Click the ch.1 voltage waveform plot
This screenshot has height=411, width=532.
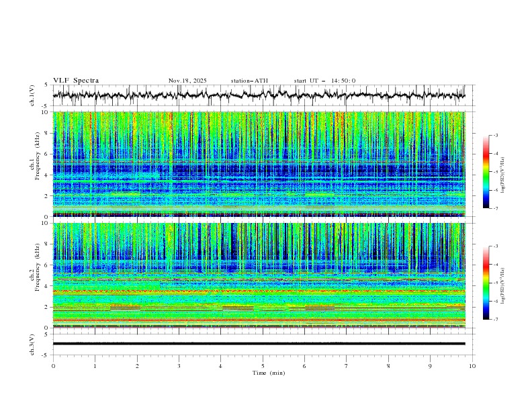coord(259,95)
